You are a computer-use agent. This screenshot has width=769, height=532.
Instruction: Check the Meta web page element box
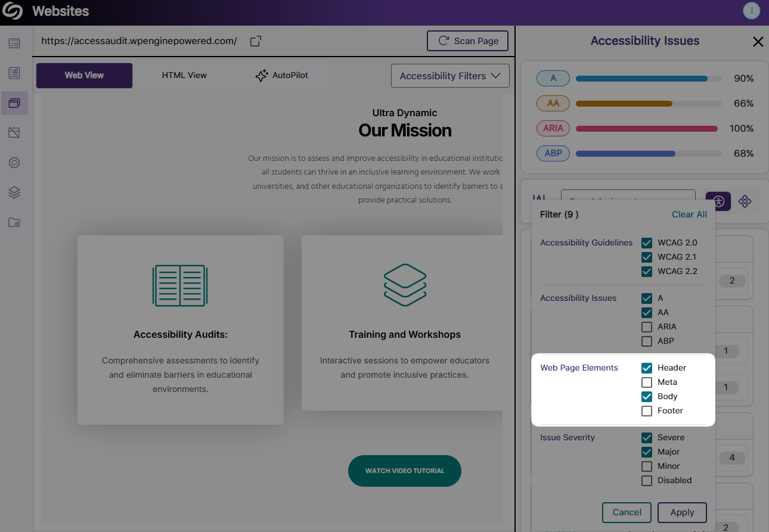[x=647, y=382]
